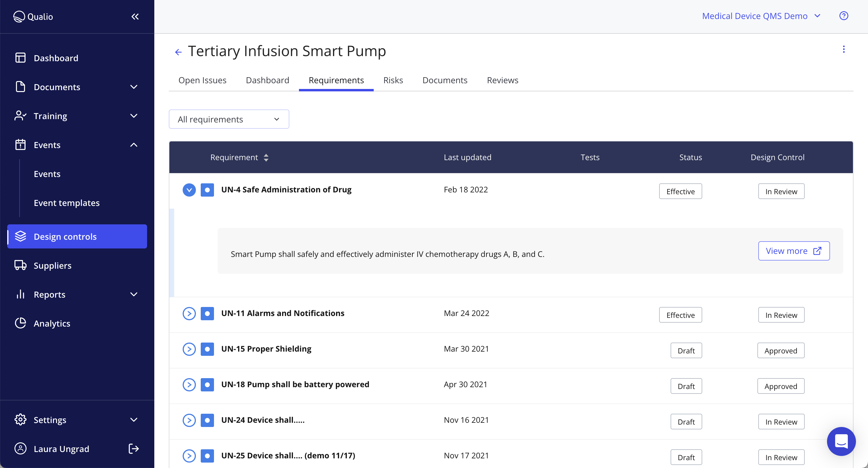Expand the UN-11 Alarms and Notifications row
Screen dimensions: 868x468
(189, 314)
